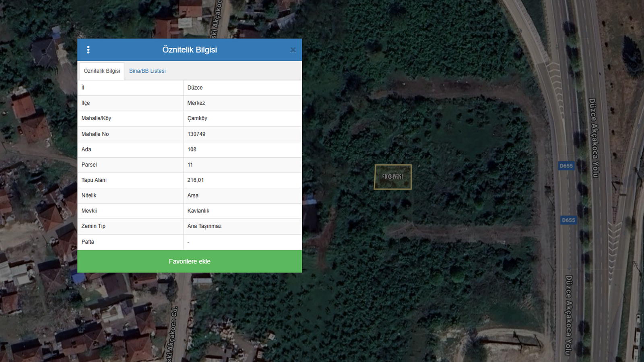The image size is (644, 362).
Task: Click the Düzce value in İl row
Action: point(195,88)
